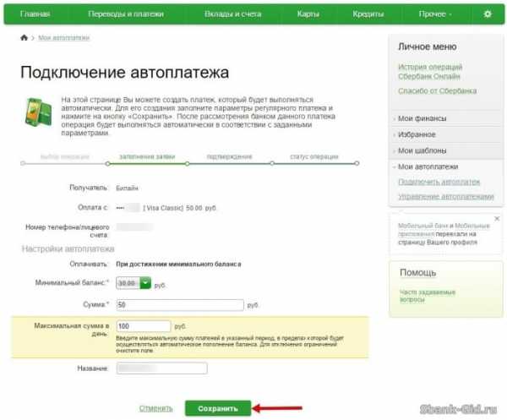Expand Мои финансы section in sidebar
Viewport: 507px width, 420px height.
point(423,118)
